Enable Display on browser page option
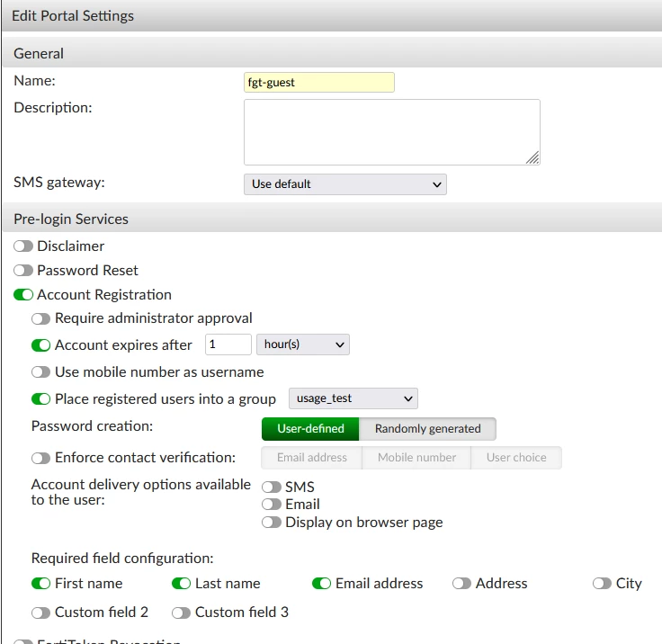662x644 pixels. pos(272,523)
